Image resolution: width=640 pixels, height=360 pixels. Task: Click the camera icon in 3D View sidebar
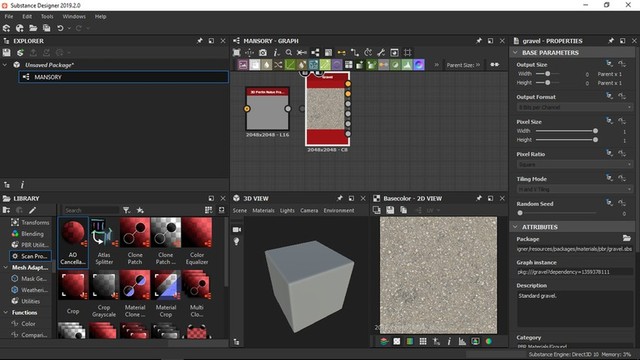coord(237,230)
